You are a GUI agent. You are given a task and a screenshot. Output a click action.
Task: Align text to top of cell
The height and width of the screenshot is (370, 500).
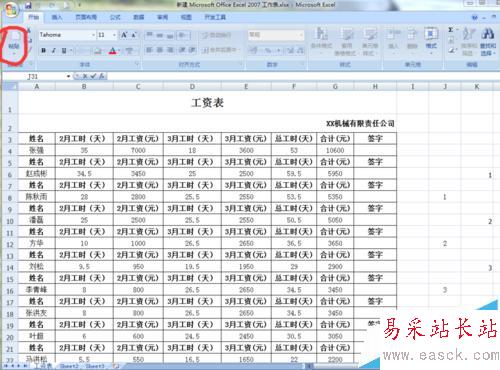coord(150,35)
